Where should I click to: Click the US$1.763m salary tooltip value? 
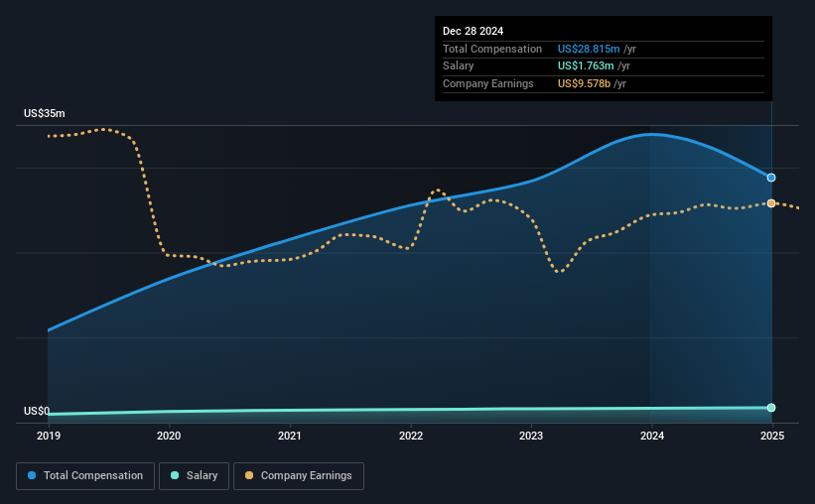pyautogui.click(x=586, y=66)
